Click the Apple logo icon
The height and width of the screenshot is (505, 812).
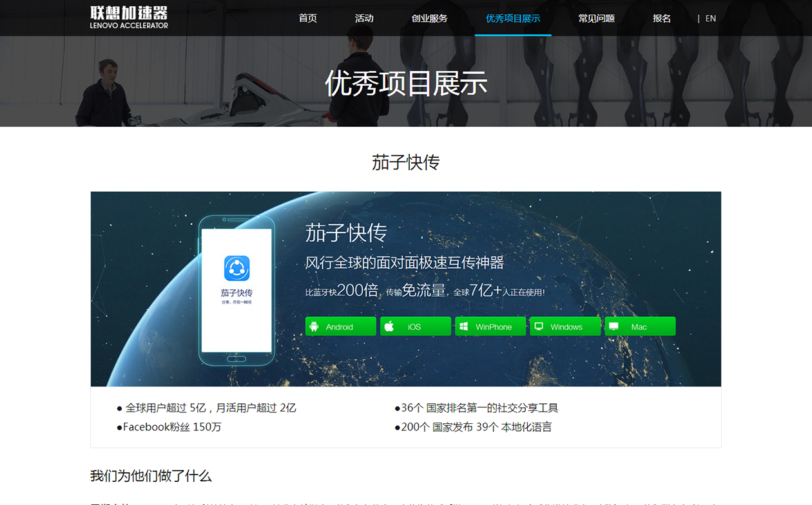[389, 327]
